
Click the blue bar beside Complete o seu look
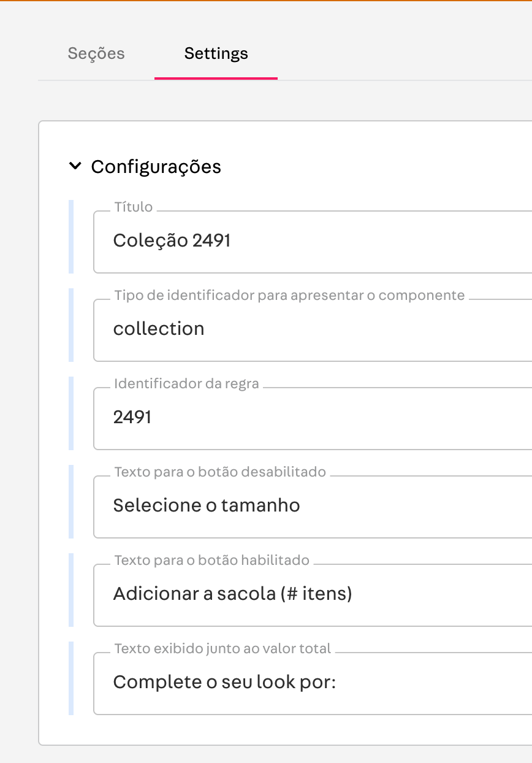71,678
